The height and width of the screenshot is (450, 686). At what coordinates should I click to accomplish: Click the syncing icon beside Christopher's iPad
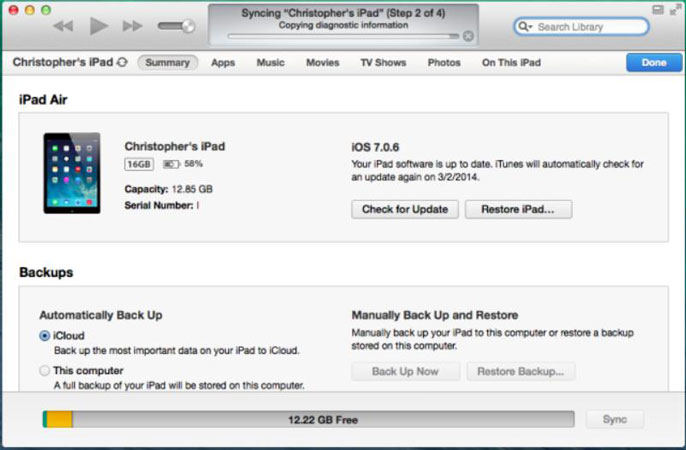[122, 62]
